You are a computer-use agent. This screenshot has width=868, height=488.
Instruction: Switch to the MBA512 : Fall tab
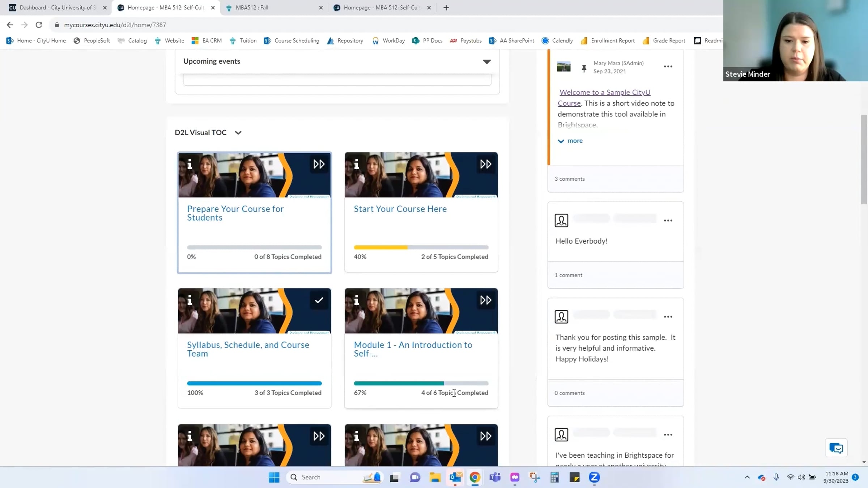point(251,8)
